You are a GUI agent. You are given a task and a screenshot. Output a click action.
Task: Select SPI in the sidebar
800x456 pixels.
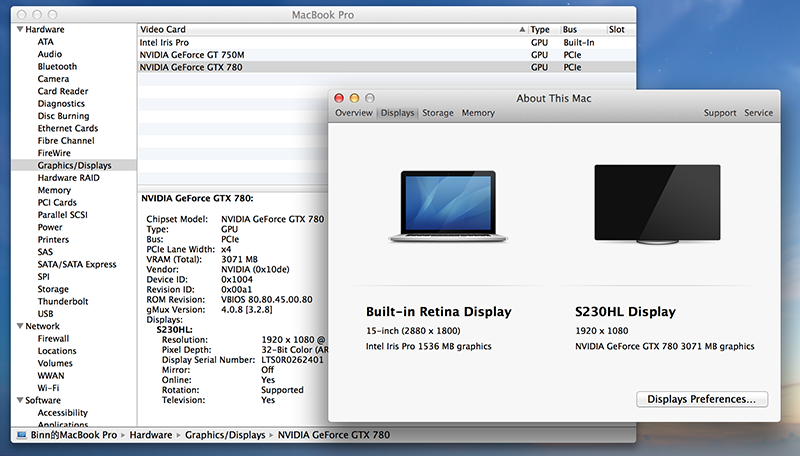[x=43, y=276]
